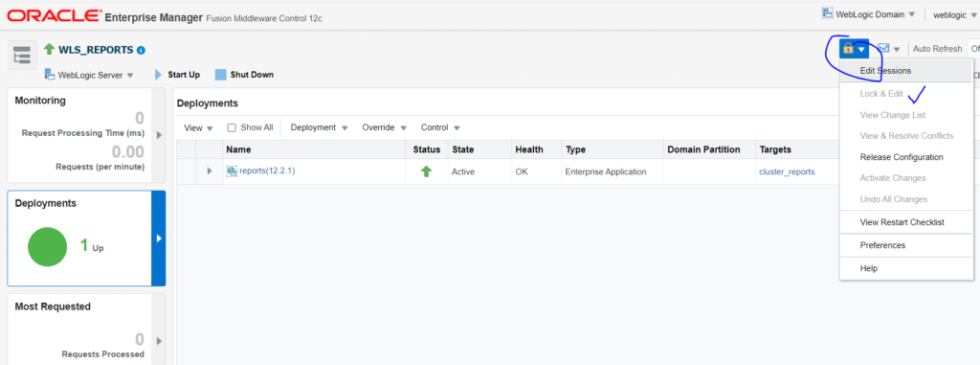Click the Most Requested panel title
This screenshot has width=980, height=365.
[x=53, y=307]
